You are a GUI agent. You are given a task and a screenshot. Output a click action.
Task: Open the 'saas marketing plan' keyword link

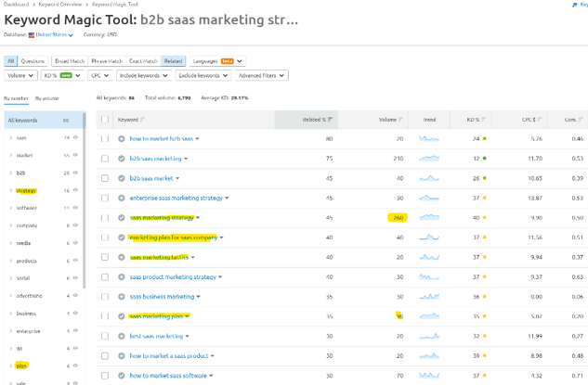pos(156,316)
